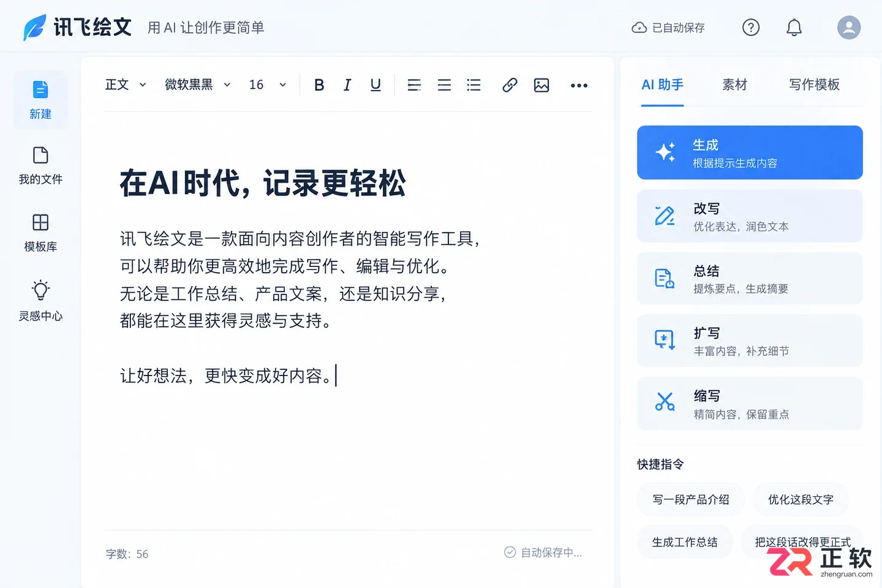The height and width of the screenshot is (588, 882).
Task: Select the 改写 rewrite card
Action: coord(750,216)
